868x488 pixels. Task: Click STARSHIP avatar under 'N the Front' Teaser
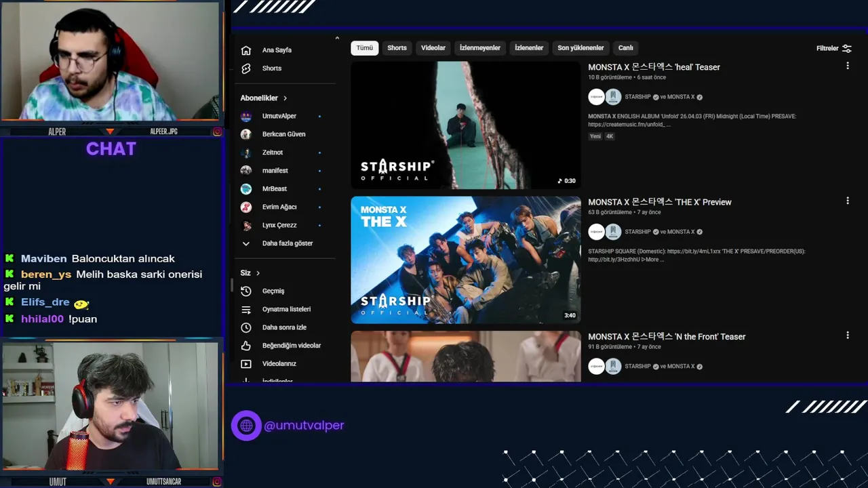(x=596, y=367)
